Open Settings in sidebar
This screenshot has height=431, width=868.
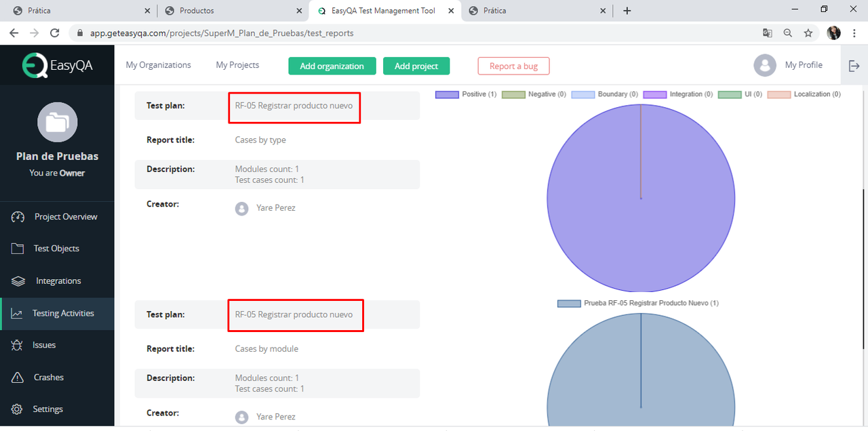57,409
